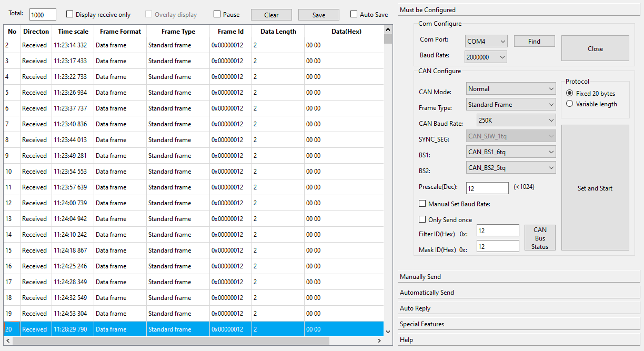Click the Prescale(Dec) input field

point(487,188)
